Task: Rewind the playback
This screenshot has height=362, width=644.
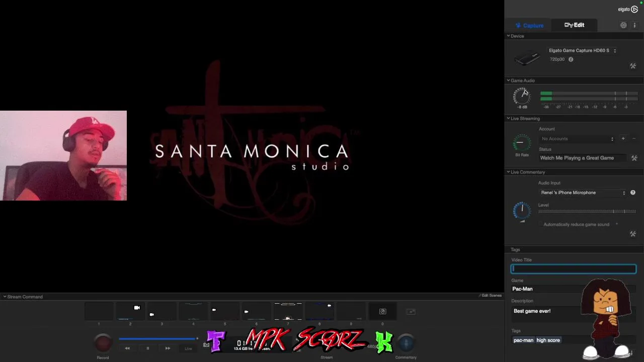Action: pyautogui.click(x=127, y=348)
